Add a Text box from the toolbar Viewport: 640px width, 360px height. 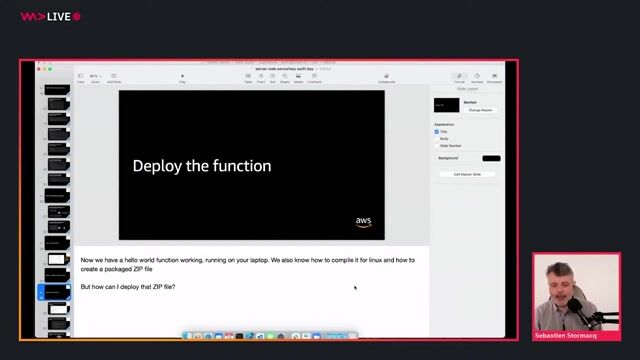[x=273, y=78]
